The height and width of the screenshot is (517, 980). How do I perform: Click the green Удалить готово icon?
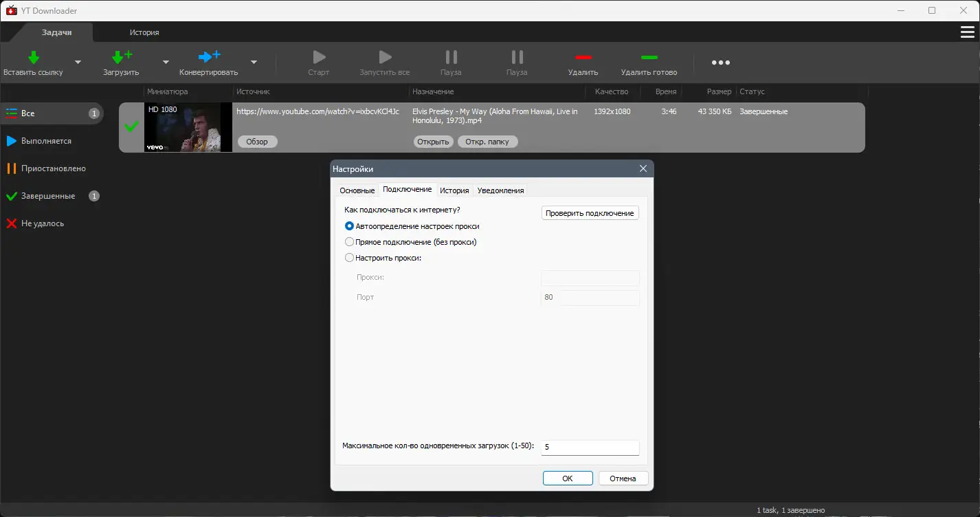pos(648,58)
